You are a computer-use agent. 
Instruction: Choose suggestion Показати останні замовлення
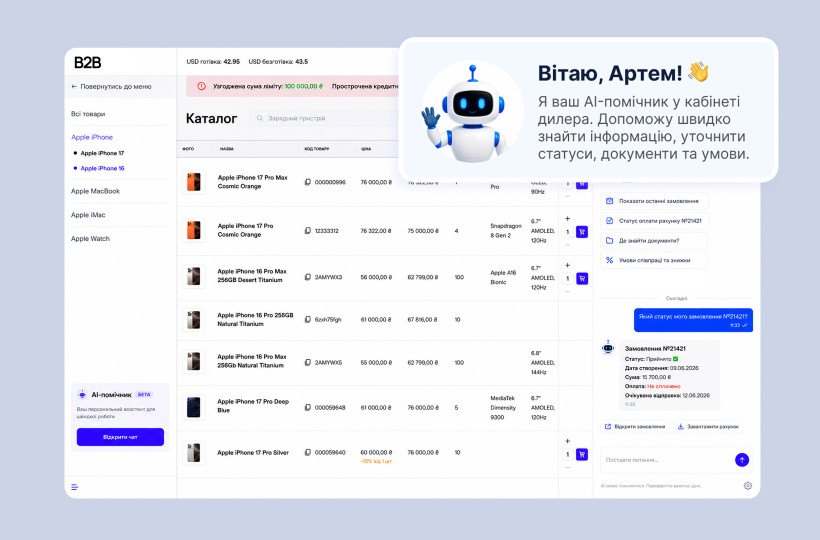[654, 201]
